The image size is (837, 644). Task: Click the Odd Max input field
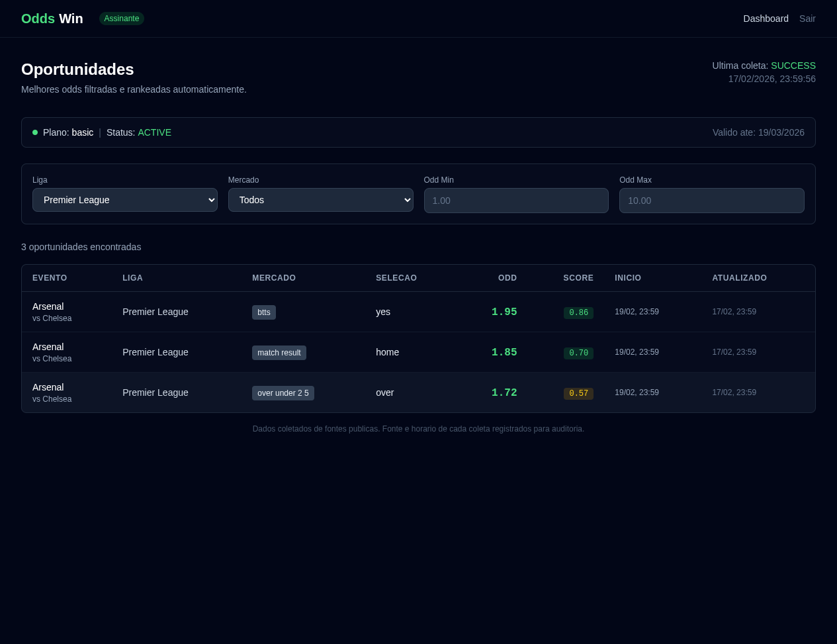point(711,200)
